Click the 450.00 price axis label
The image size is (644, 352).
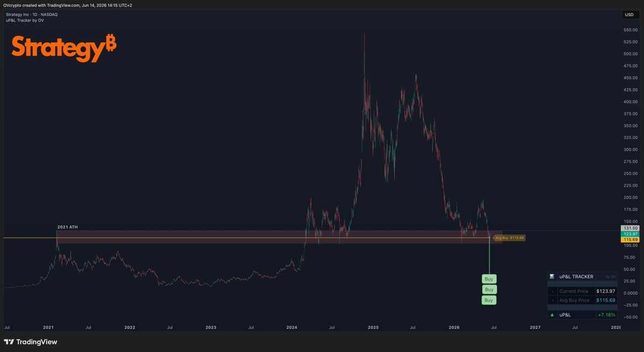pyautogui.click(x=630, y=77)
